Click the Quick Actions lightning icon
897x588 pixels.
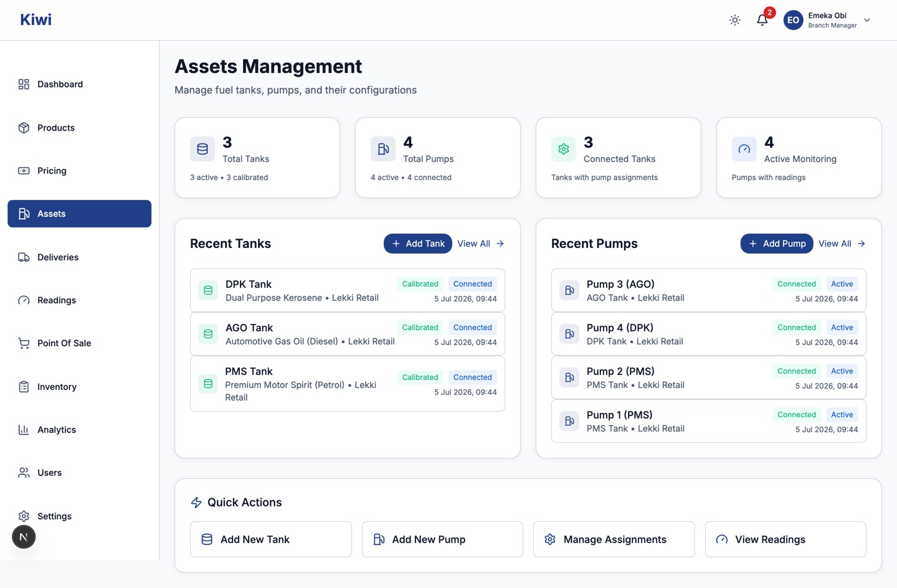(x=196, y=503)
